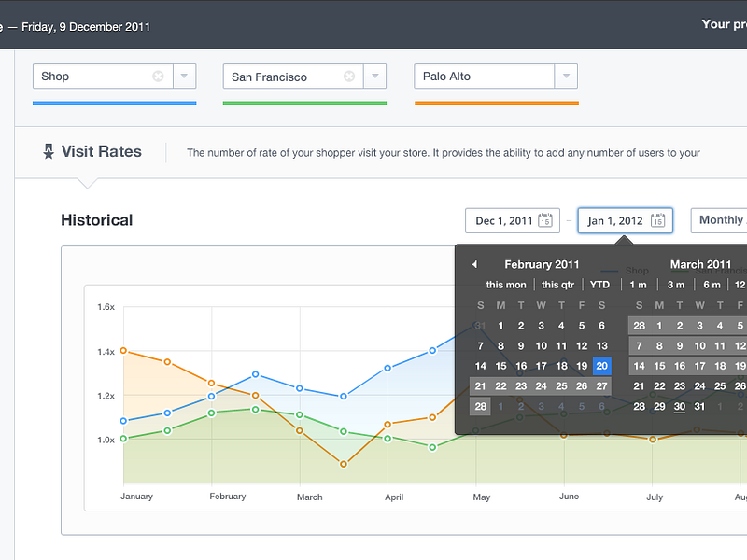Screen dimensions: 747x560
Task: Click the "6 m" range link
Action: pos(711,284)
